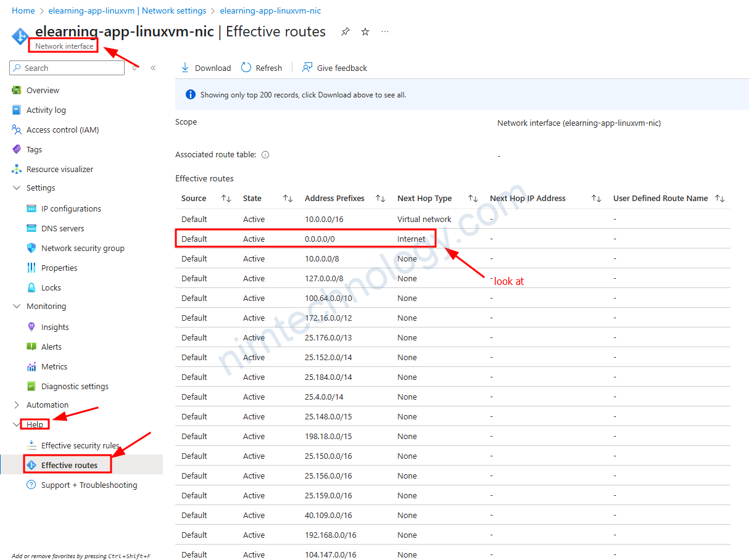
Task: Open the more options ellipsis in the title
Action: (385, 31)
